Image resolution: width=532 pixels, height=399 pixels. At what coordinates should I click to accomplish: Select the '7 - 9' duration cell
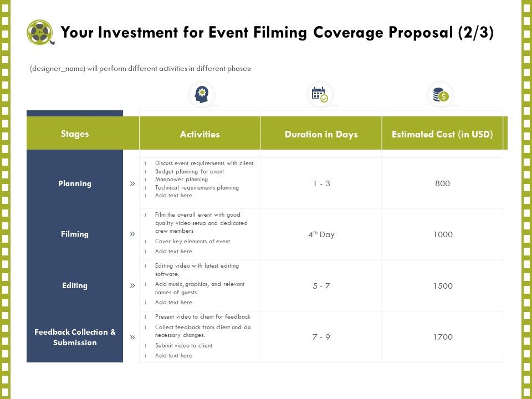[x=321, y=337]
